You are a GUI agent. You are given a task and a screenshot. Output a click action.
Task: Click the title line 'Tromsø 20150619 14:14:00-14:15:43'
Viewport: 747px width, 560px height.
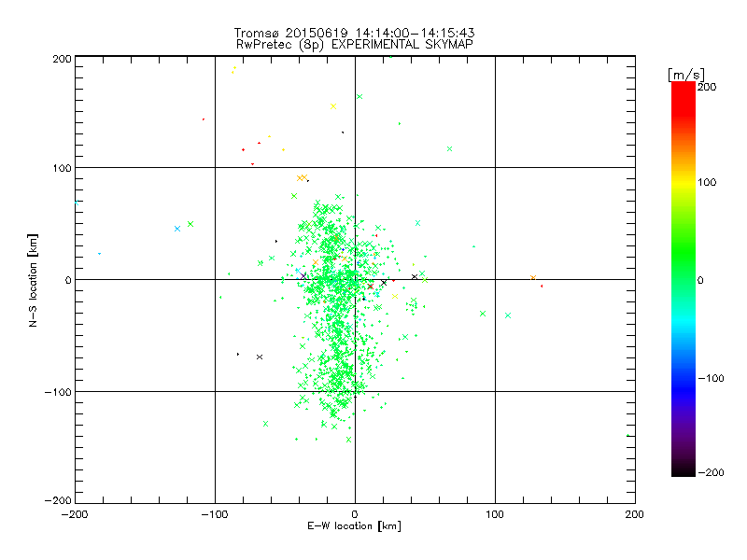354,33
